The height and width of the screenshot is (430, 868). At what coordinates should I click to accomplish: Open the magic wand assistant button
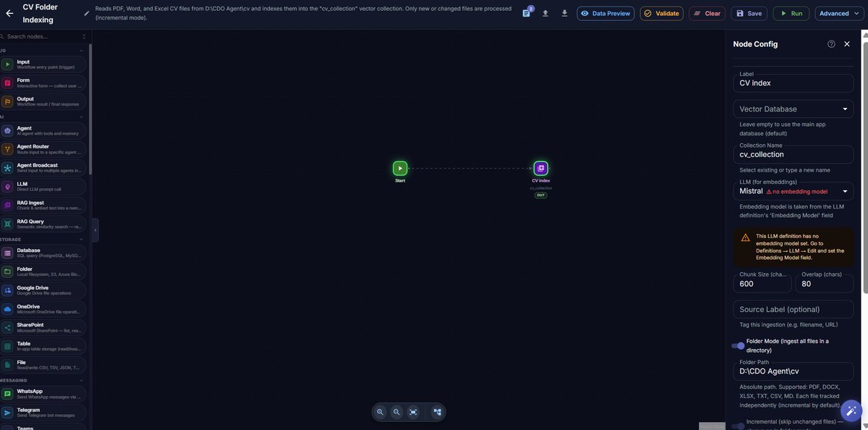point(851,411)
